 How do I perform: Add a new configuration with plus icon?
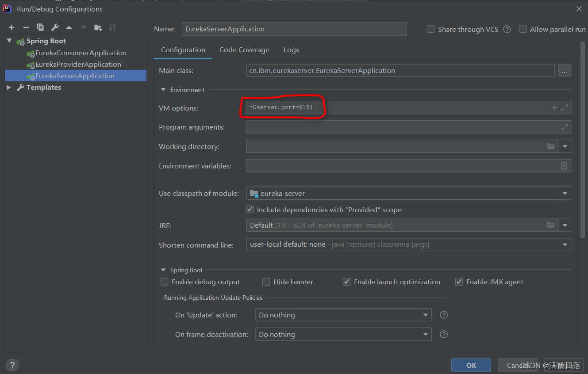point(12,27)
